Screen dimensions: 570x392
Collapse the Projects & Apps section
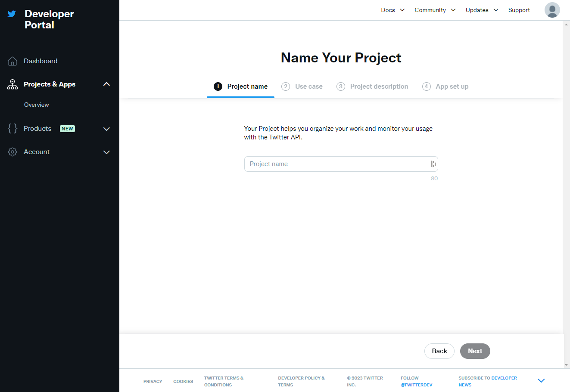pos(106,84)
